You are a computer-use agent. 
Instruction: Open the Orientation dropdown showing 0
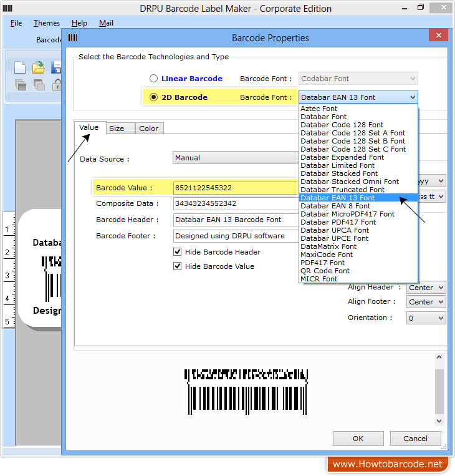(426, 318)
